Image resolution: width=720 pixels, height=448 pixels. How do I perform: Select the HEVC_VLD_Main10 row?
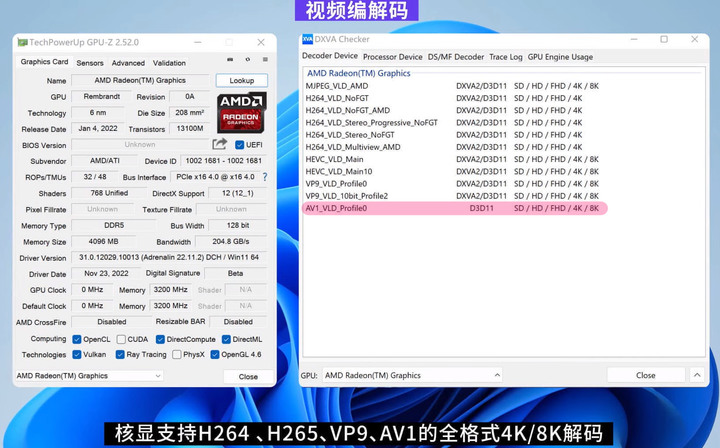point(452,172)
